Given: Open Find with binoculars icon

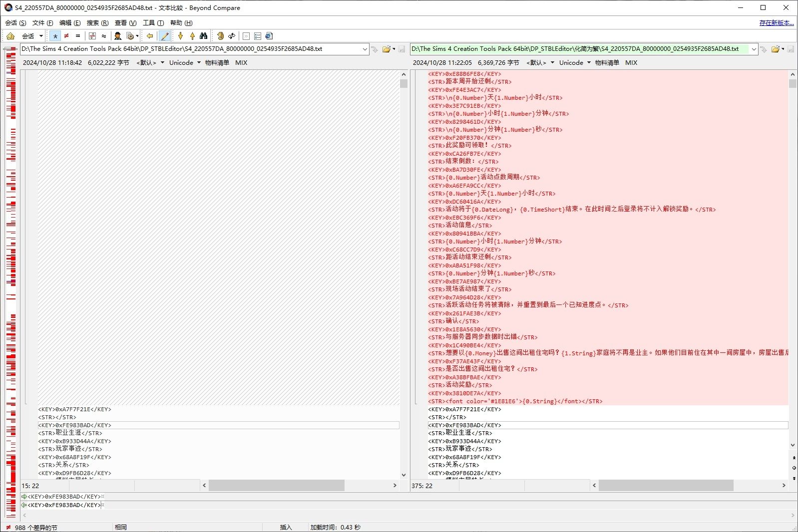Looking at the screenshot, I should (203, 36).
